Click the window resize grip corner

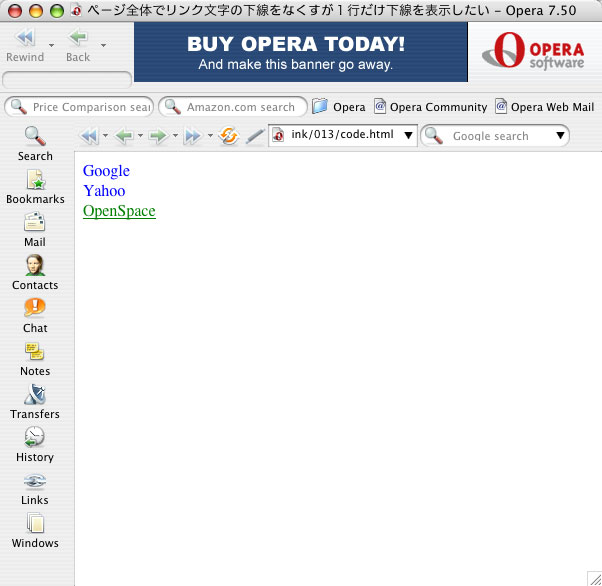(x=594, y=578)
